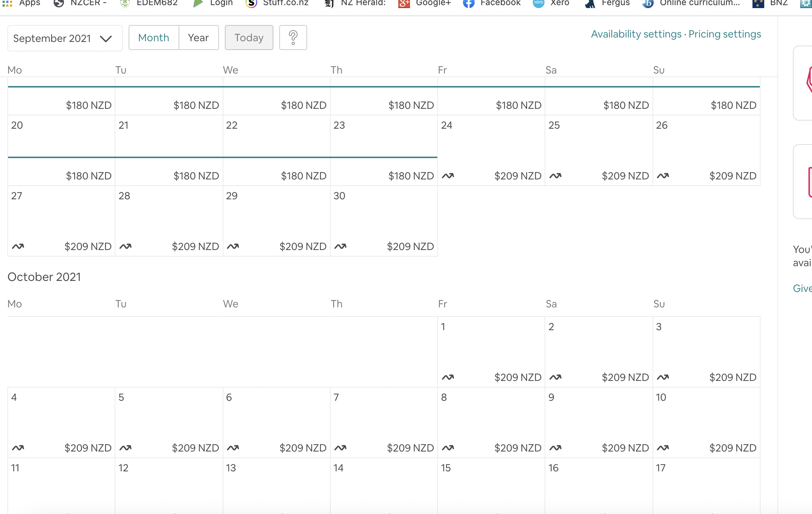Select the October 15 calendar day

[x=491, y=482]
